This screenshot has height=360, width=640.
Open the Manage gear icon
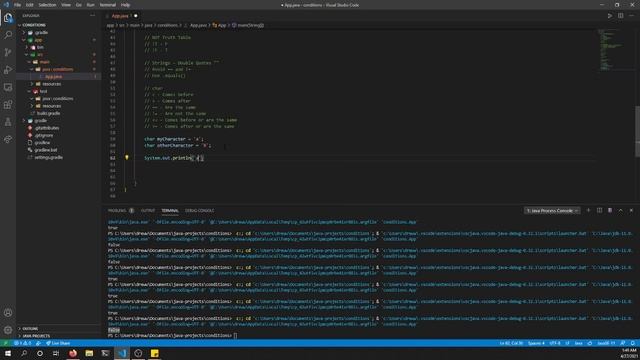click(x=8, y=330)
